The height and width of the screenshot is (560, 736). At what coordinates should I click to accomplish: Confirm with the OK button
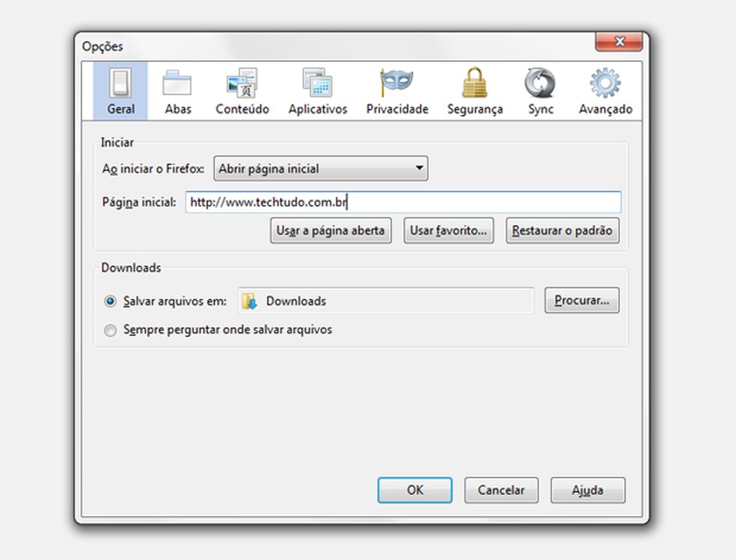pyautogui.click(x=415, y=490)
